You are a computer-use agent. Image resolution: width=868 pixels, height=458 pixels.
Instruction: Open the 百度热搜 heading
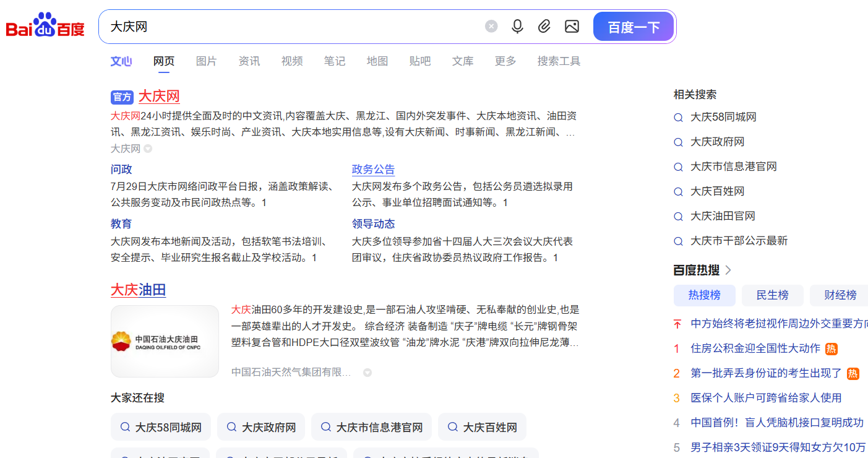click(696, 270)
